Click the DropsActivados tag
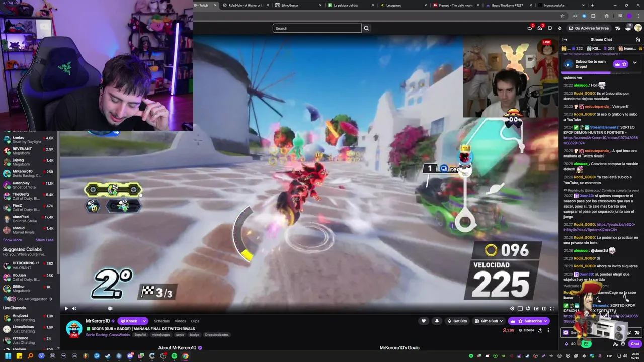 click(x=217, y=335)
